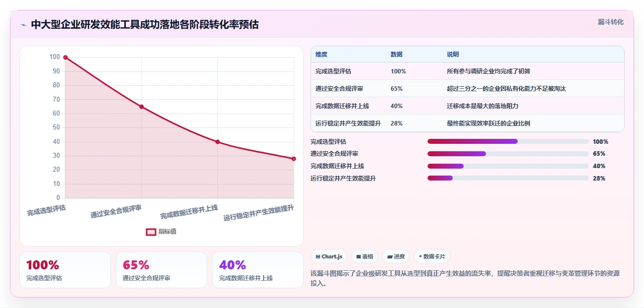Click the chart data point at 100

pyautogui.click(x=65, y=58)
